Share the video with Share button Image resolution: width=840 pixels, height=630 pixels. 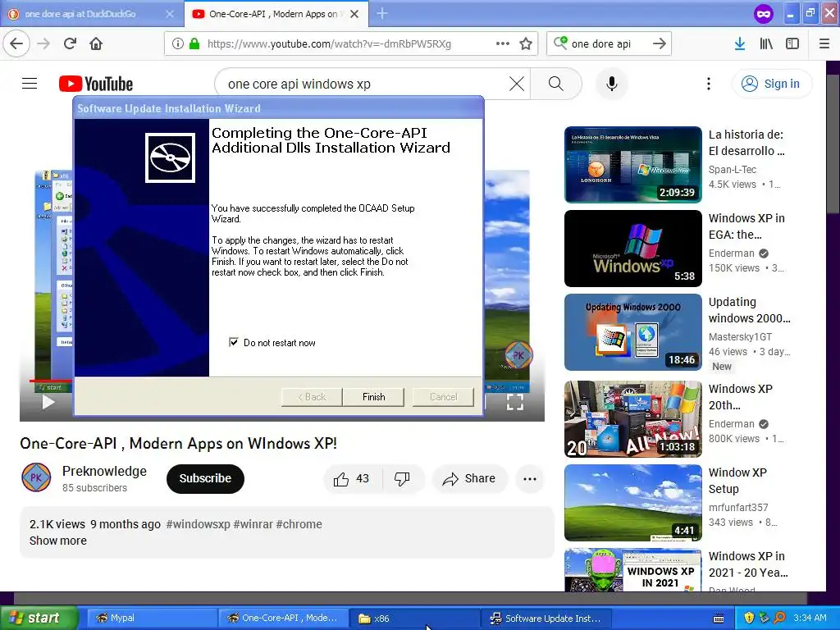coord(469,478)
